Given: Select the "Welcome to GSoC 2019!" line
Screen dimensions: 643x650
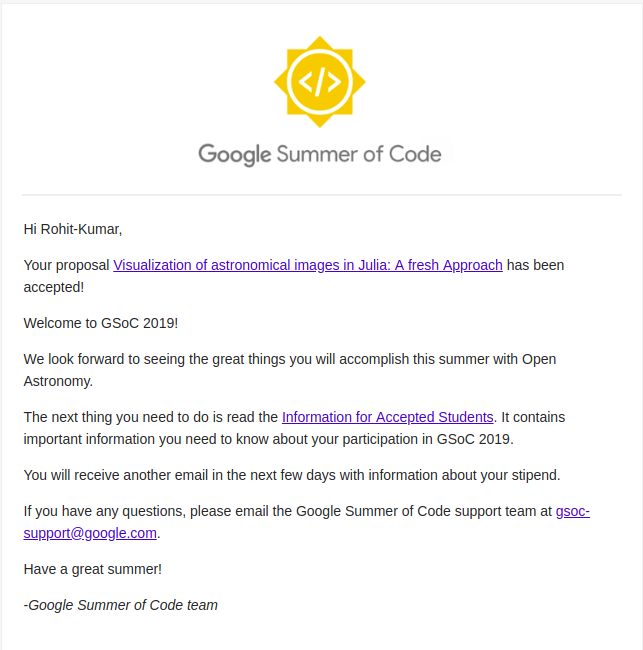Looking at the screenshot, I should (x=101, y=323).
